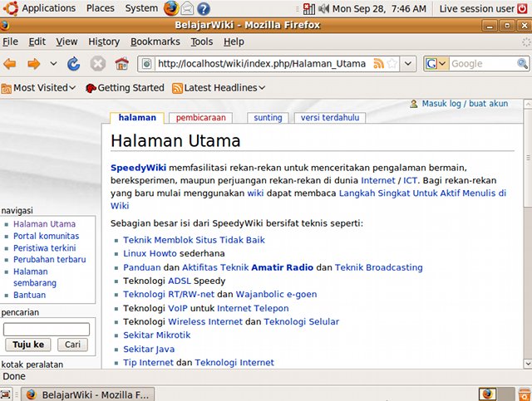Select the halaman tab
The image size is (532, 401).
tap(137, 118)
